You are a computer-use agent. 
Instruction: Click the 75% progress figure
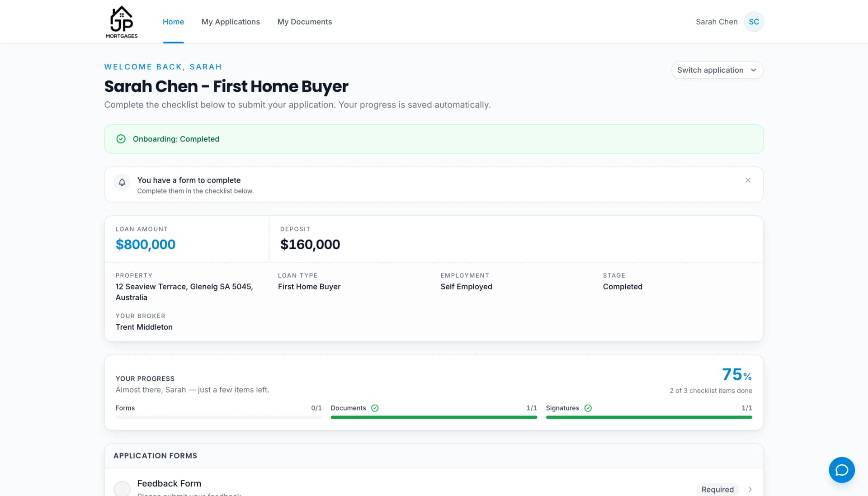[736, 374]
